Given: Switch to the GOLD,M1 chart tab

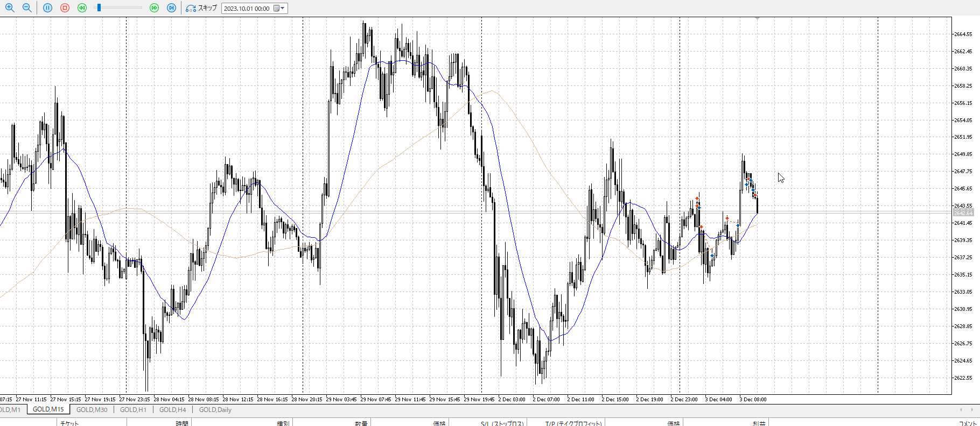Looking at the screenshot, I should [x=10, y=410].
